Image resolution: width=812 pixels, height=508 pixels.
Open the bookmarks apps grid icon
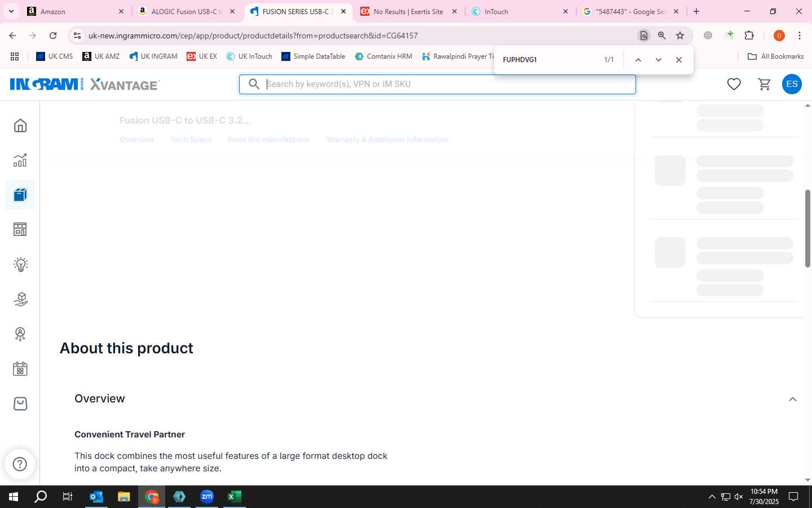(x=15, y=56)
